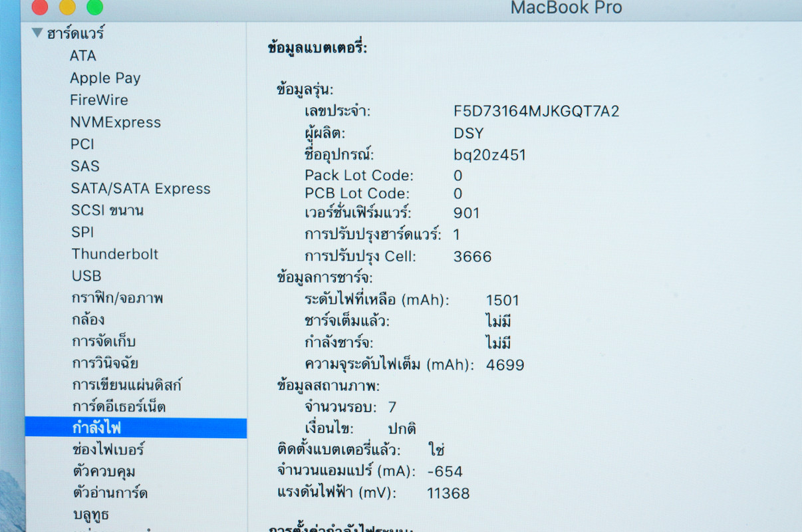Click the Pack Lot Code label
The width and height of the screenshot is (802, 532).
[359, 176]
